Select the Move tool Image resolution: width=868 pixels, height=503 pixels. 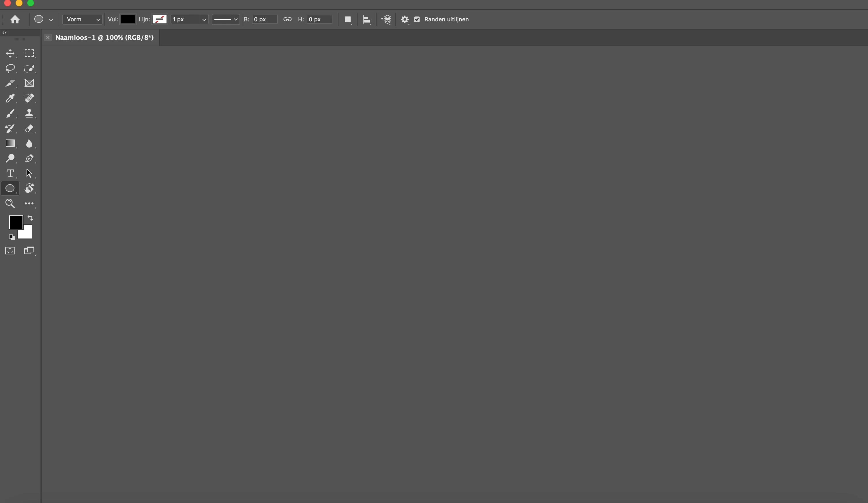coord(10,53)
